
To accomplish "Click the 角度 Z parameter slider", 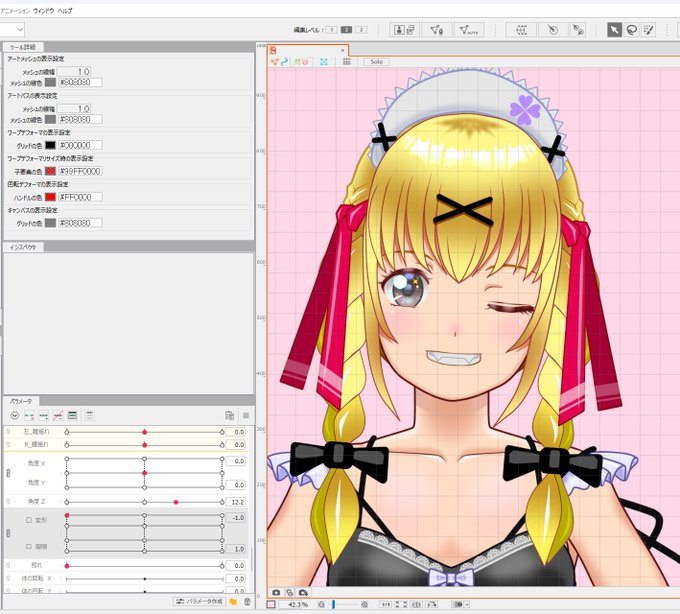I will click(x=144, y=502).
